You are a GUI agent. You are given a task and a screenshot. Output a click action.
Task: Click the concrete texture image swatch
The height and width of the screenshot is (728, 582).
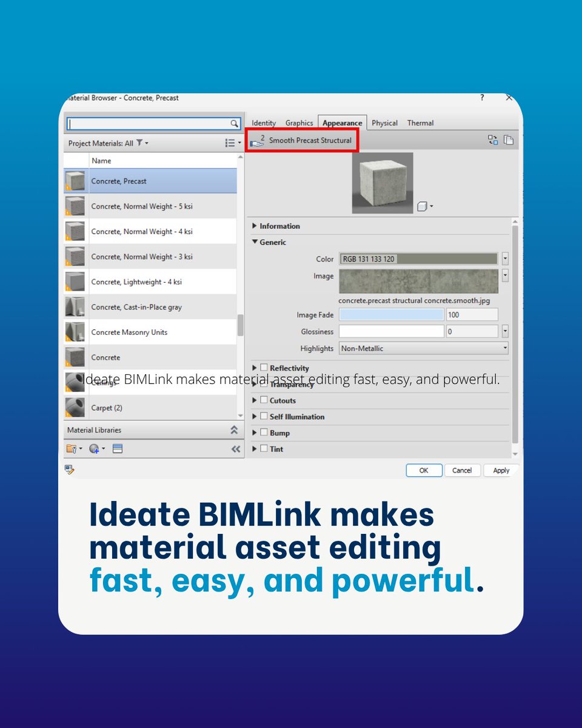pyautogui.click(x=419, y=281)
